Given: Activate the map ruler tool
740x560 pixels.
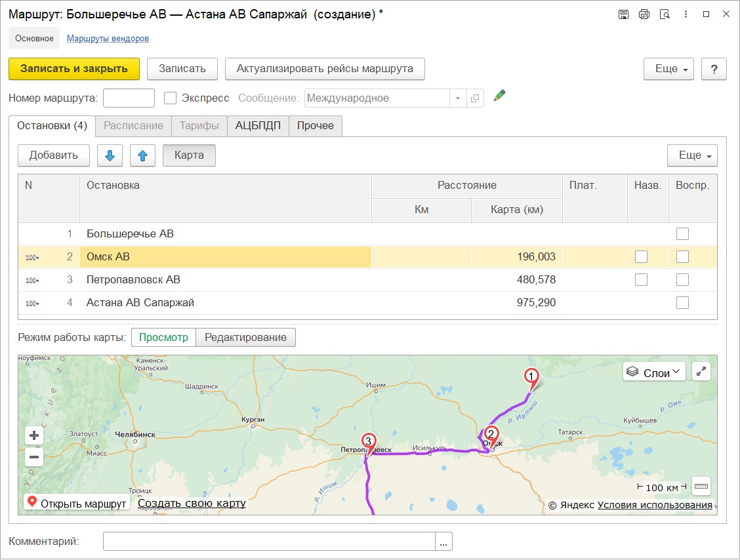Looking at the screenshot, I should (x=701, y=486).
